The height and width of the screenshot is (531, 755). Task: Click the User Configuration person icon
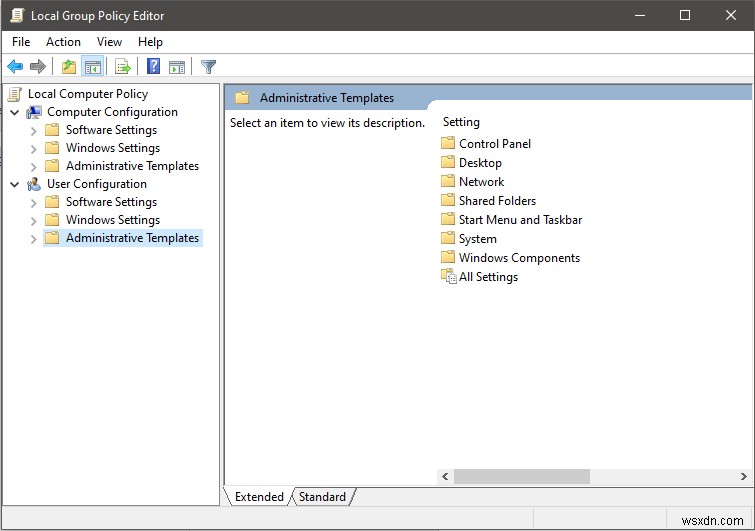(34, 184)
